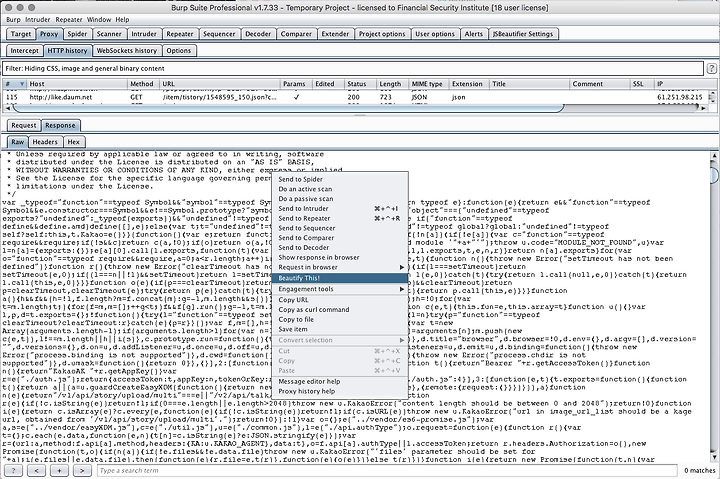720x479 pixels.
Task: Choose Send to Sequencer
Action: (340, 228)
